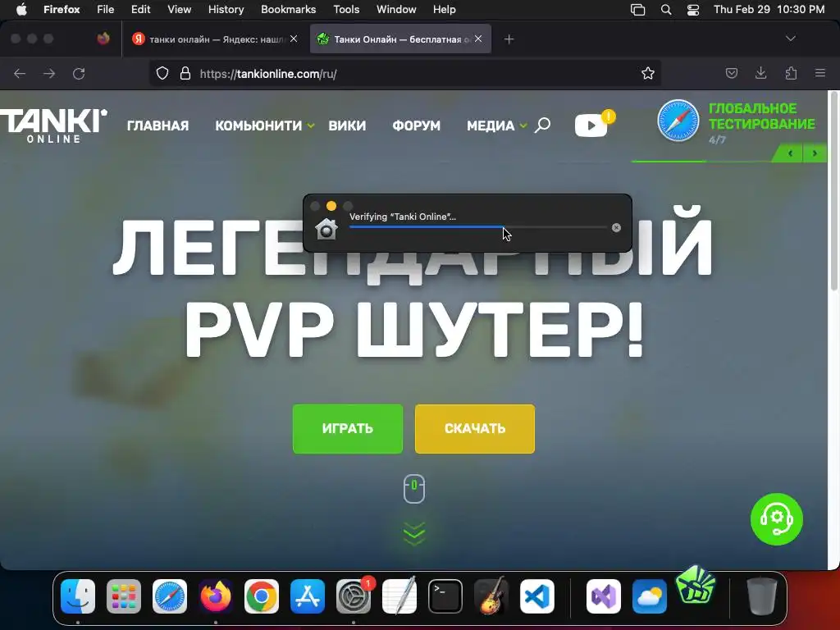Image resolution: width=840 pixels, height=630 pixels.
Task: Open GarageBand in the dock
Action: [x=491, y=596]
